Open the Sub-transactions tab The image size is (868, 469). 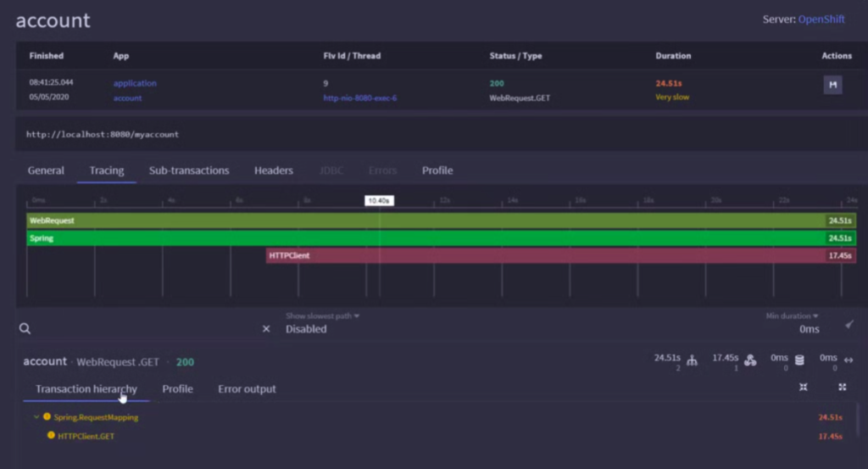click(189, 170)
